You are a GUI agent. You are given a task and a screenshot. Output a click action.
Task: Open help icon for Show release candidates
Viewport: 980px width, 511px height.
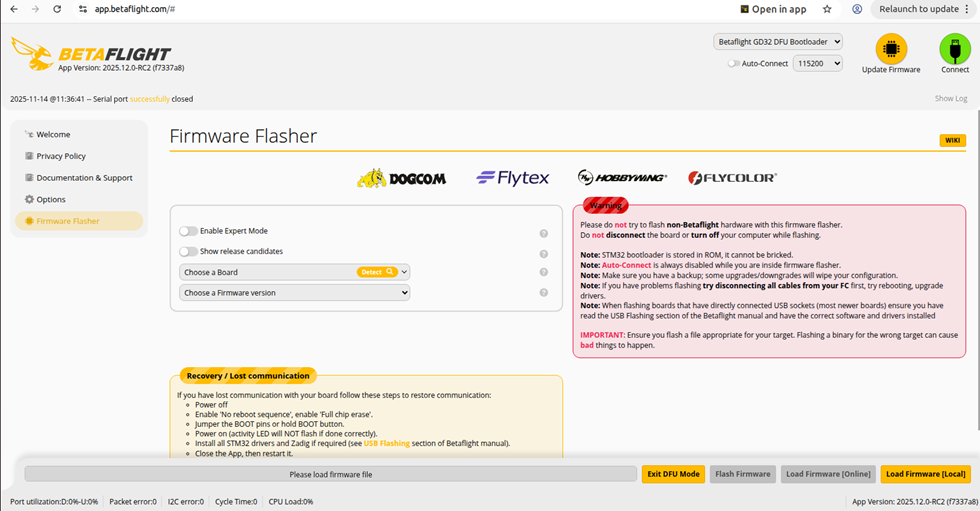click(544, 254)
